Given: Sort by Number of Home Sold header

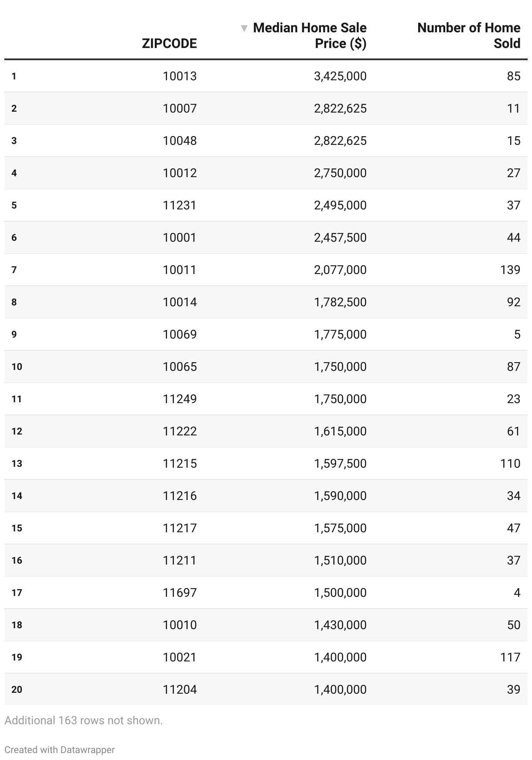Looking at the screenshot, I should pos(468,35).
